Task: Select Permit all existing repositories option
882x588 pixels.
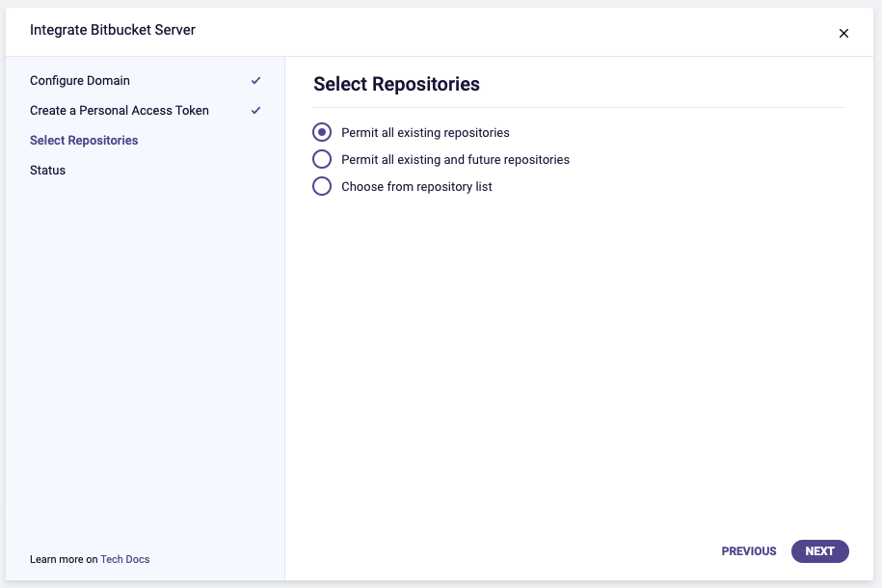Action: tap(322, 132)
